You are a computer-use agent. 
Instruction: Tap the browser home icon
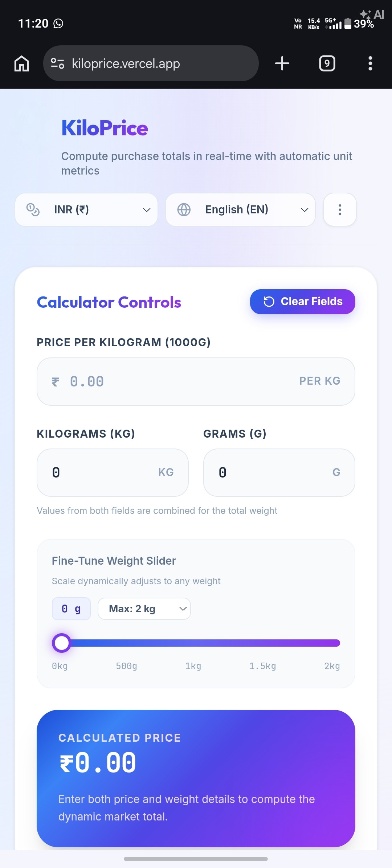22,64
